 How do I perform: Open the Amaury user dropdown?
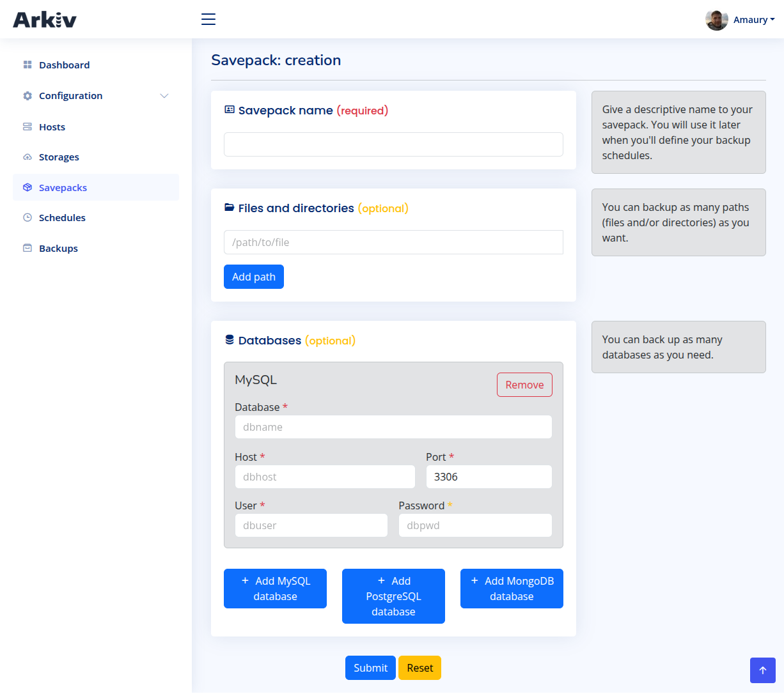(x=753, y=20)
